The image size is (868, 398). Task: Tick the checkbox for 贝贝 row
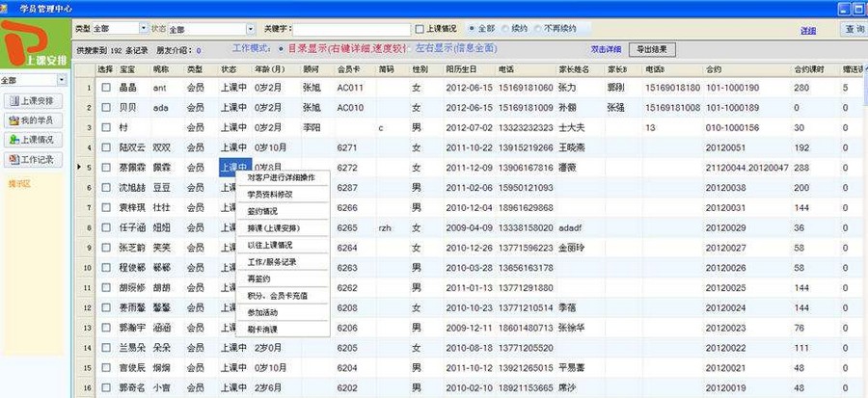pyautogui.click(x=106, y=108)
